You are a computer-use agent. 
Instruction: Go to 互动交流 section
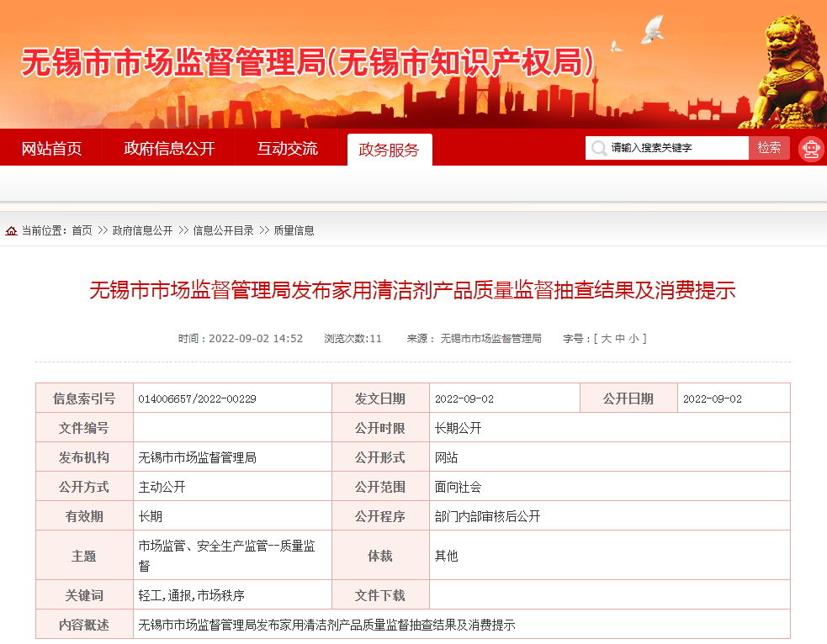[x=288, y=149]
